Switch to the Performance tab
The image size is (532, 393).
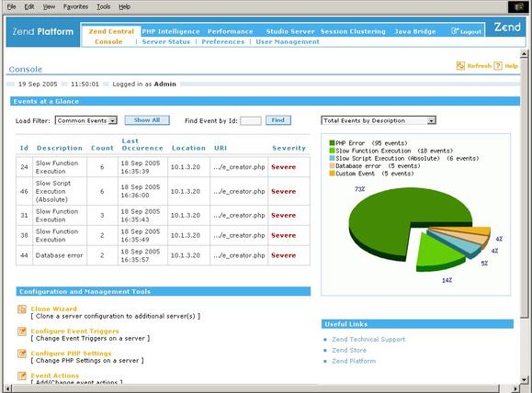point(231,31)
